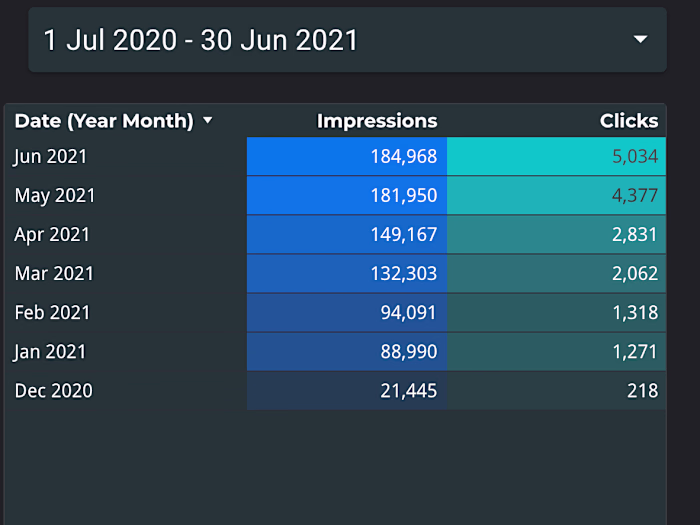This screenshot has height=525, width=700.
Task: Click the 2,831 clicks cell
Action: coord(557,234)
